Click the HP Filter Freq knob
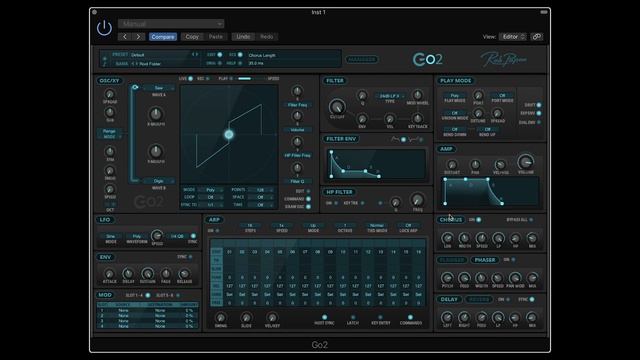This screenshot has height=360, width=640. coord(417,200)
